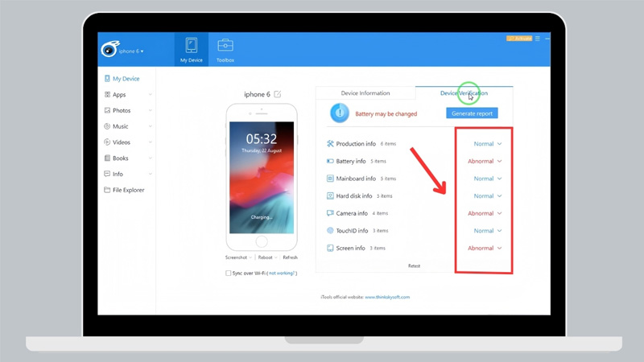Image resolution: width=644 pixels, height=362 pixels.
Task: Expand the Photos sidebar section chevron
Action: click(151, 110)
